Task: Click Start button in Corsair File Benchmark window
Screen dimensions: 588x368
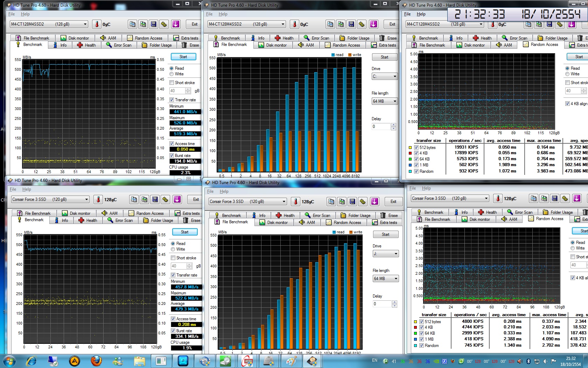Action: tap(385, 234)
